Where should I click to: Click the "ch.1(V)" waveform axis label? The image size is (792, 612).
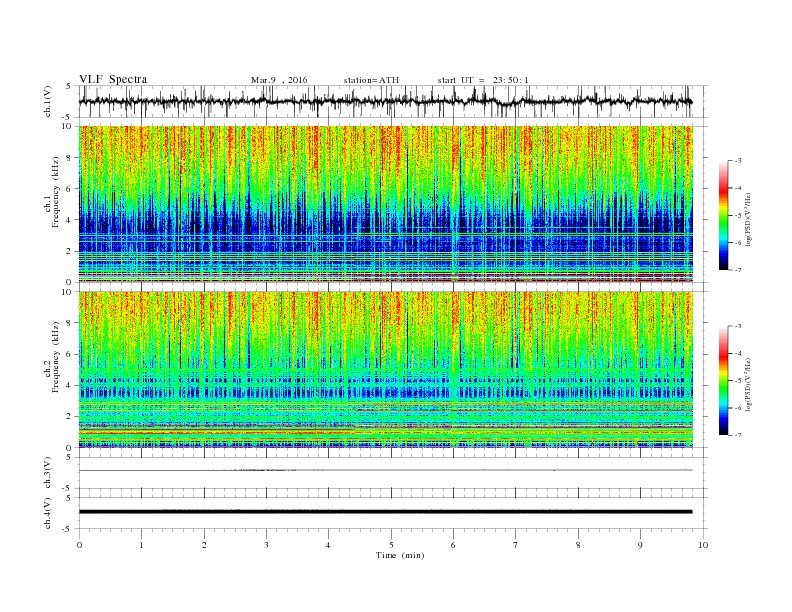click(x=48, y=101)
